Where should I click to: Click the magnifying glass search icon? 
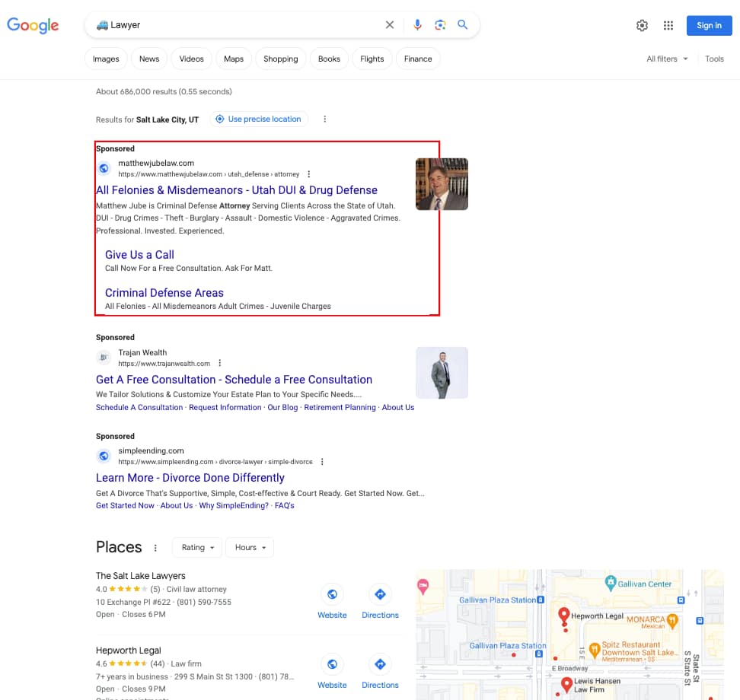[463, 24]
